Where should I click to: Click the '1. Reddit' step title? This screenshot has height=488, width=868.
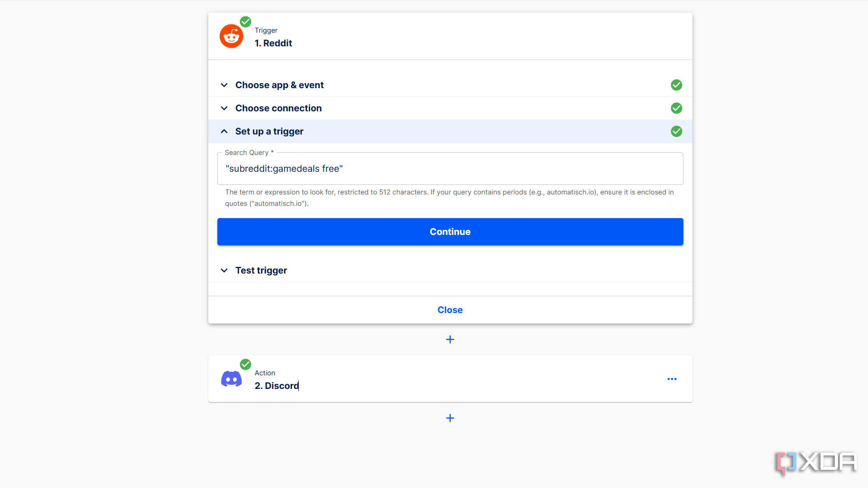pyautogui.click(x=273, y=43)
